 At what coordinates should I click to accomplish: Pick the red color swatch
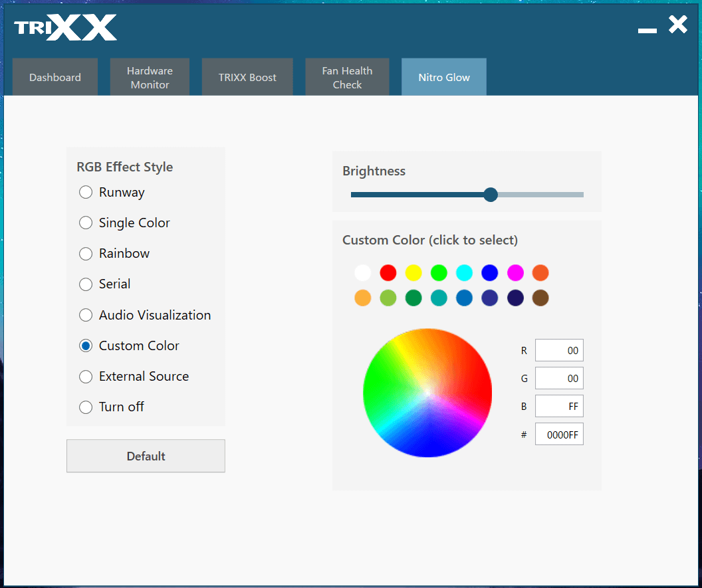(x=388, y=272)
